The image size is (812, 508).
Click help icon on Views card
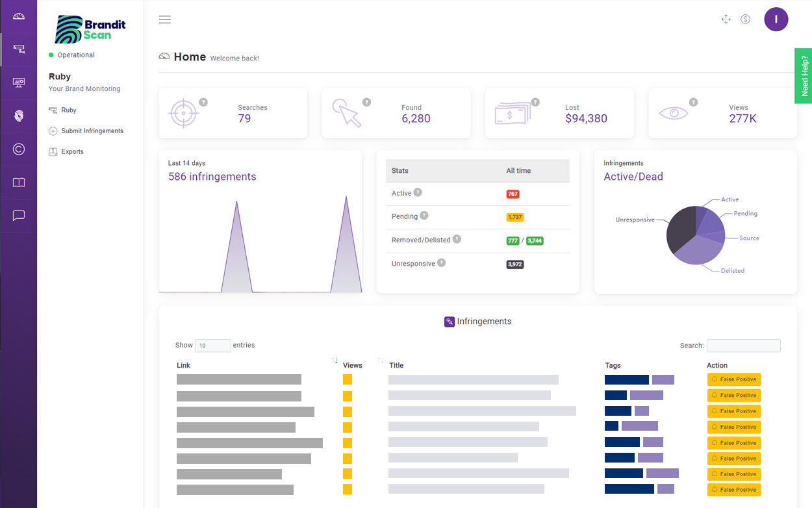coord(693,102)
